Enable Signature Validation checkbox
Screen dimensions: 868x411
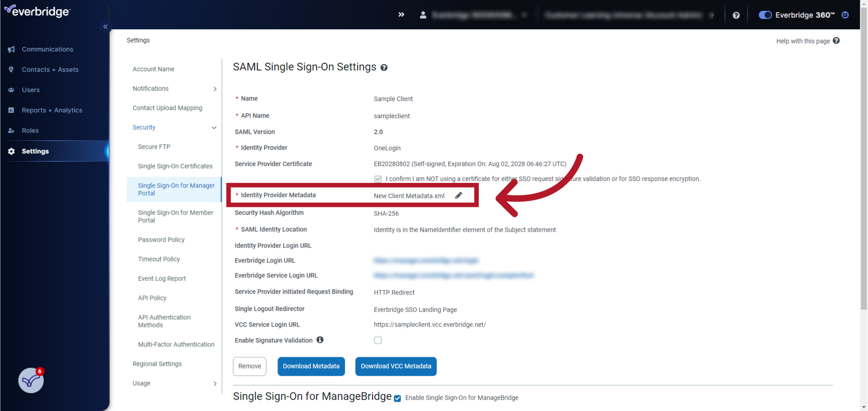coord(378,340)
